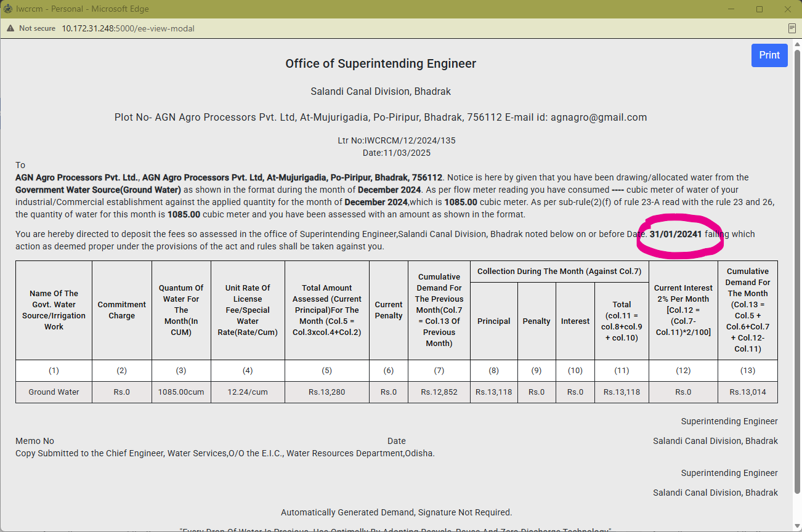Viewport: 802px width, 532px height.
Task: Click the column number (13) cell
Action: 748,371
